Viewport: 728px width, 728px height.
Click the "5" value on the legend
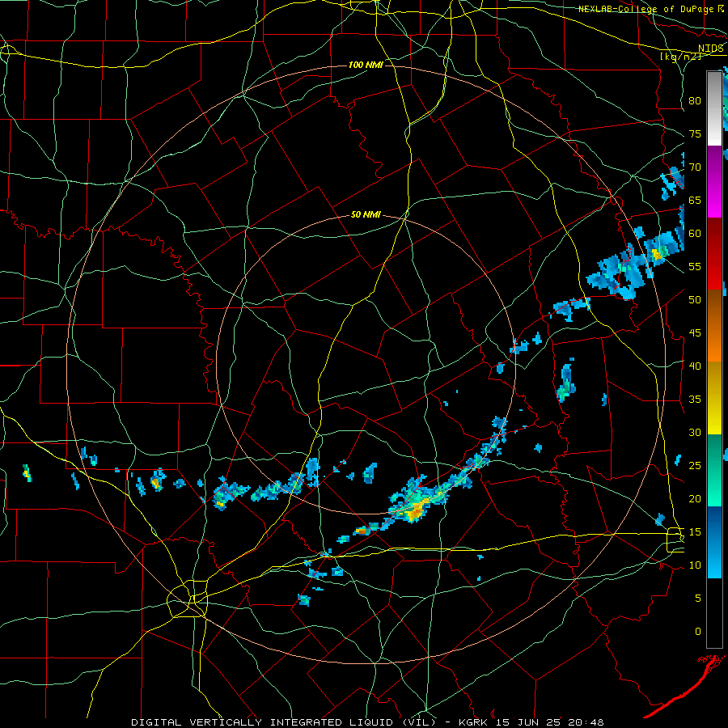(698, 598)
